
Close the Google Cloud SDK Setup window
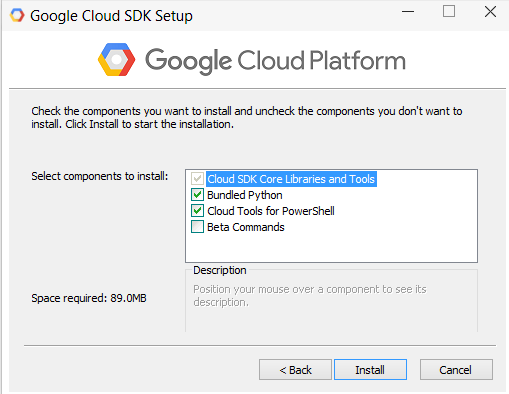tap(490, 12)
